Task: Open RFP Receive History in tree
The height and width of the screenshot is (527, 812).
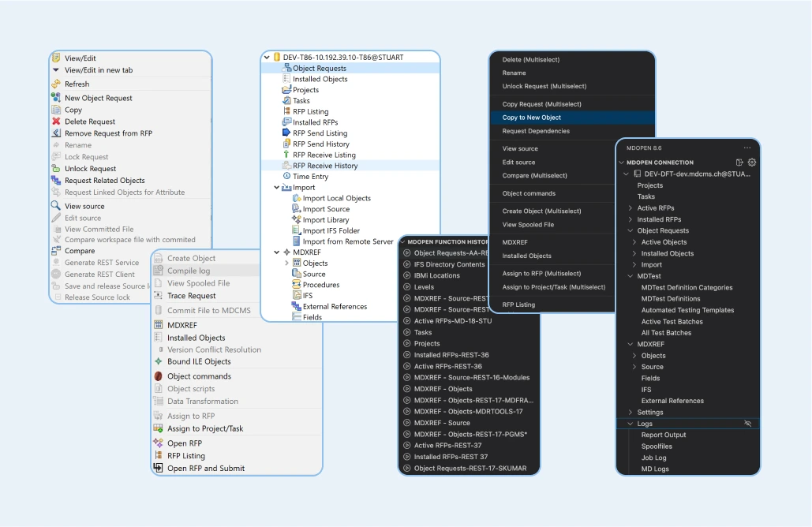Action: pyautogui.click(x=325, y=166)
